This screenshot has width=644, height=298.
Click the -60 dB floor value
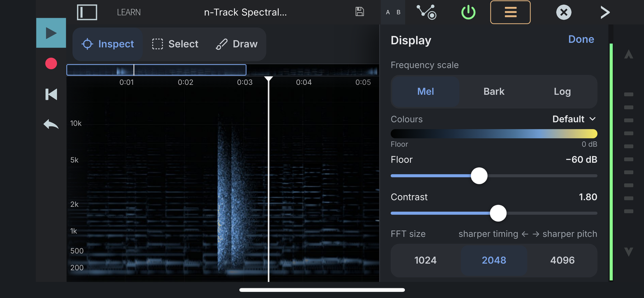point(581,160)
